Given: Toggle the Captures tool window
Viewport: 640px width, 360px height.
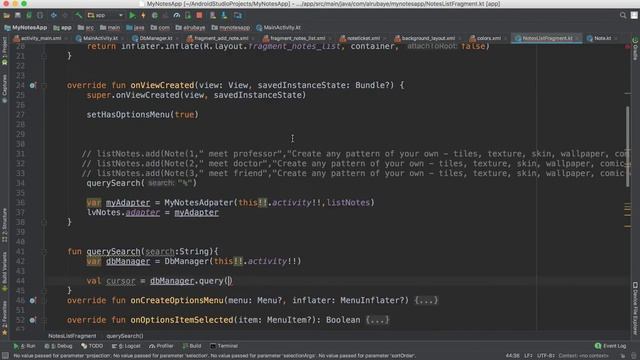Looking at the screenshot, I should (x=4, y=88).
